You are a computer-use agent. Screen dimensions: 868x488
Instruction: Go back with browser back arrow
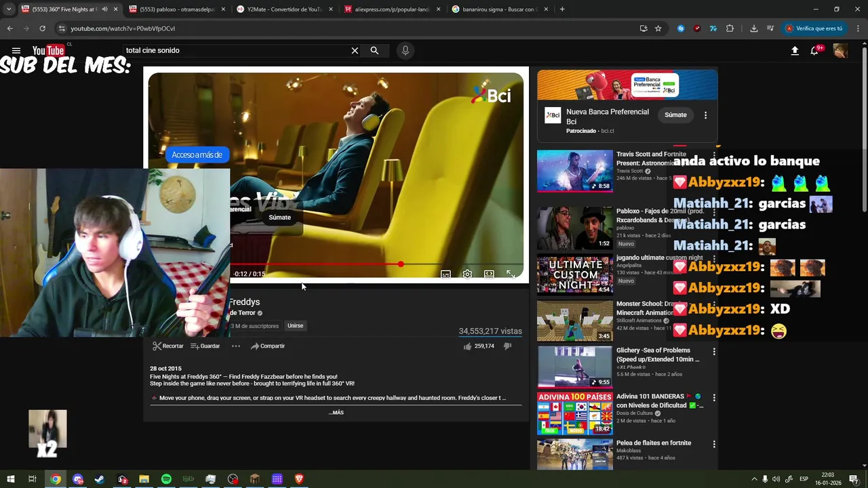9,28
